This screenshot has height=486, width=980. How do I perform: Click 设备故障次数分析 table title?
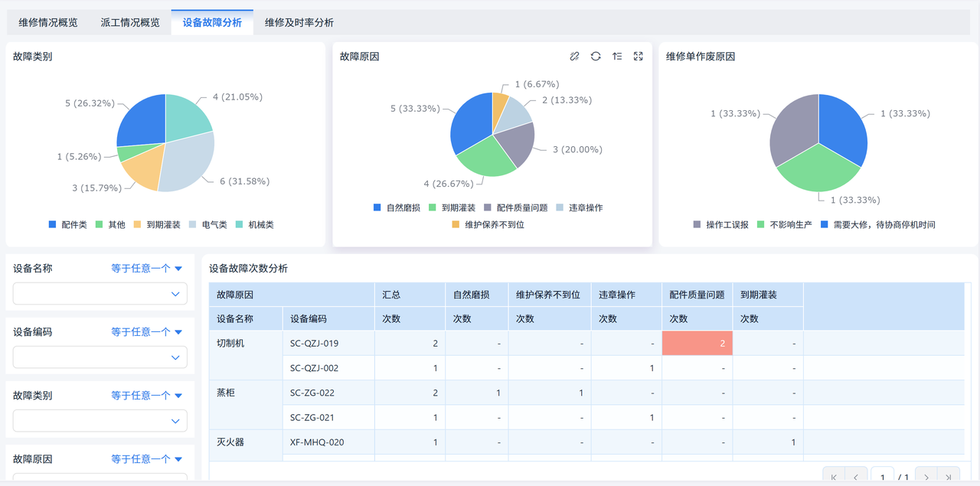[248, 269]
